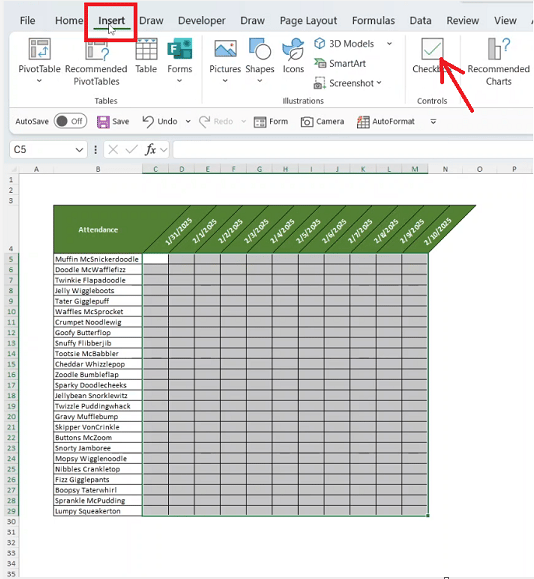Switch to the Developer tab
The width and height of the screenshot is (534, 579).
coord(202,21)
